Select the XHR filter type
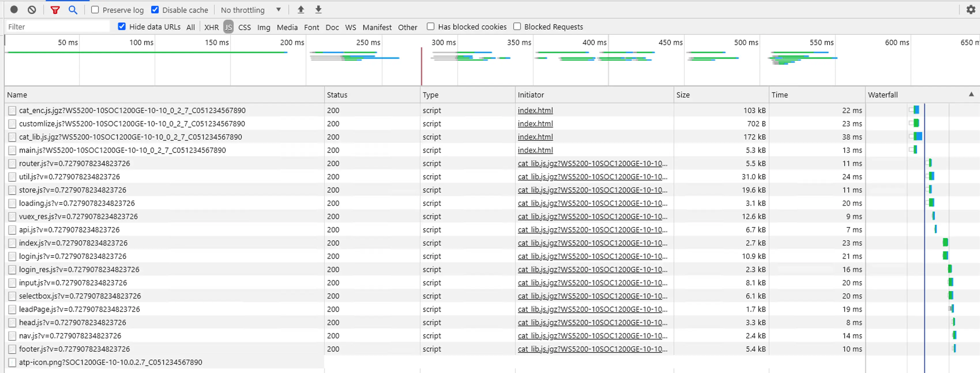The width and height of the screenshot is (980, 373). tap(211, 27)
